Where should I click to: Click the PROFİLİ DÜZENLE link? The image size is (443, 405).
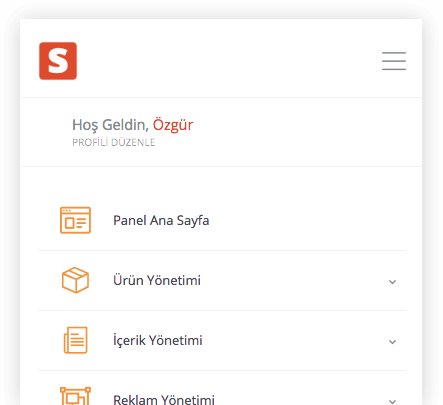(x=114, y=143)
